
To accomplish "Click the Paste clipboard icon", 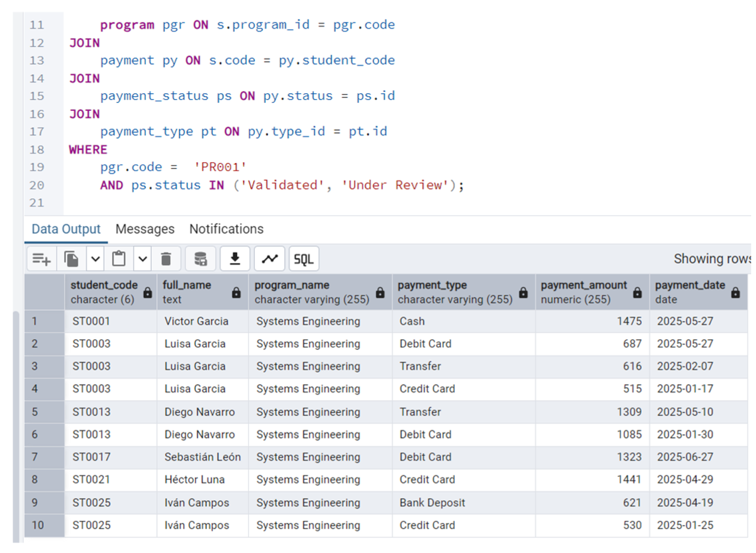I will tap(119, 259).
